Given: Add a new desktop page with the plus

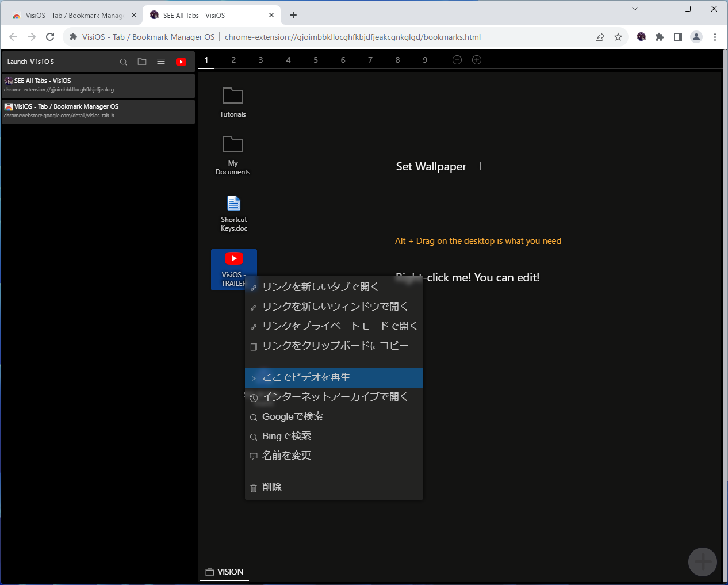Looking at the screenshot, I should (476, 59).
